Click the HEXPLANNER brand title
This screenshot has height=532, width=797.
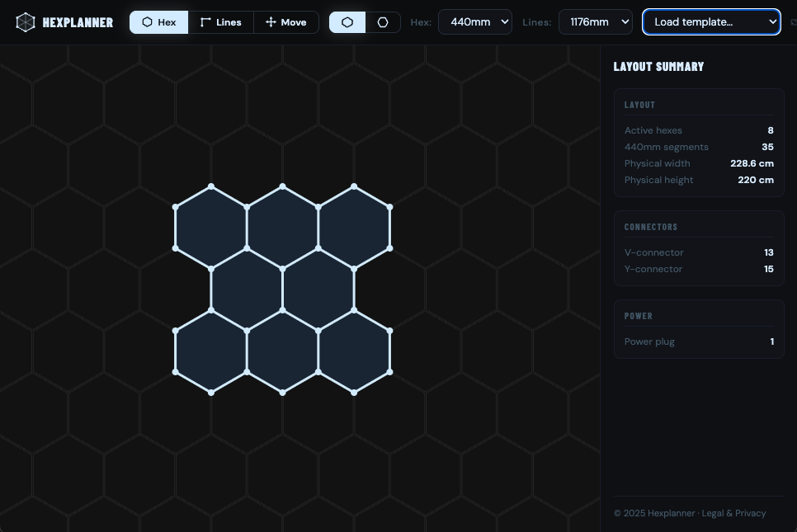(78, 22)
